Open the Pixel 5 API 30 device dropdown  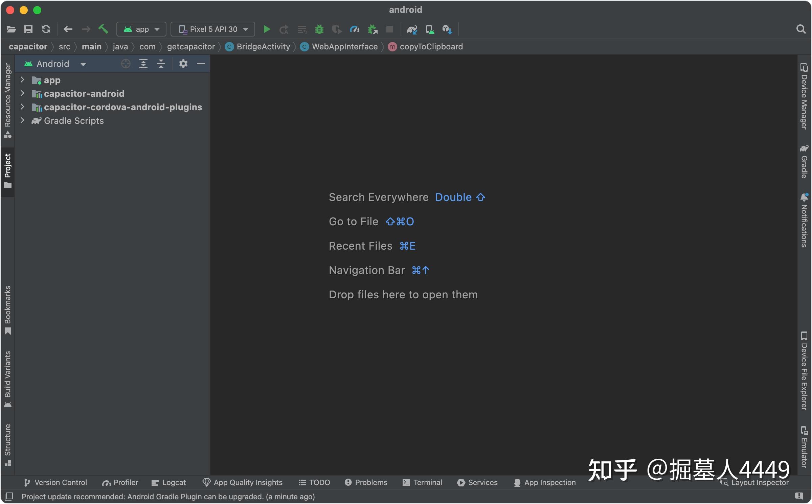coord(213,29)
